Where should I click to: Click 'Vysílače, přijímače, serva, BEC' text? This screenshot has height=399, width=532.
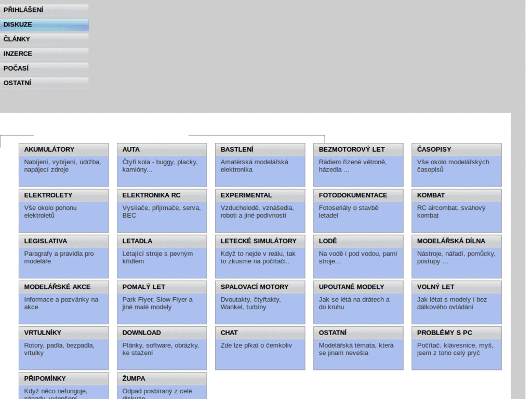pos(162,211)
